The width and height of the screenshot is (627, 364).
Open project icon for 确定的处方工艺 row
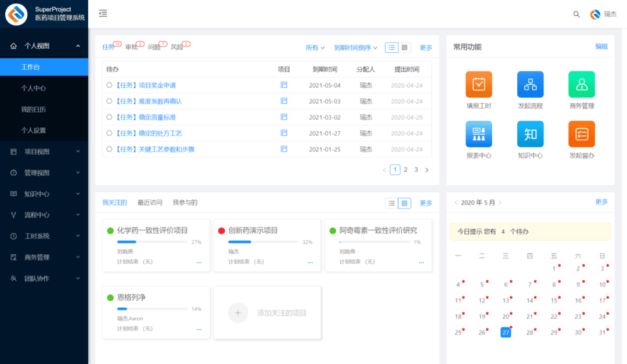coord(284,133)
